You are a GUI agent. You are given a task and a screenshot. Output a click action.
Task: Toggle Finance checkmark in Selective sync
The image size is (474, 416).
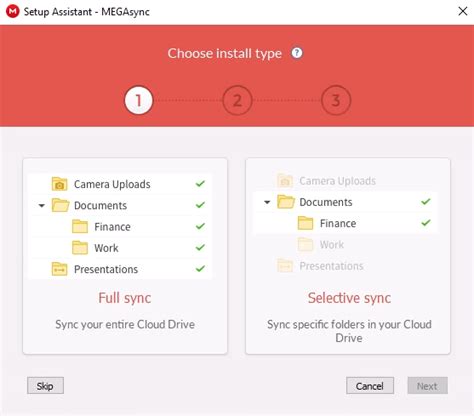point(426,223)
